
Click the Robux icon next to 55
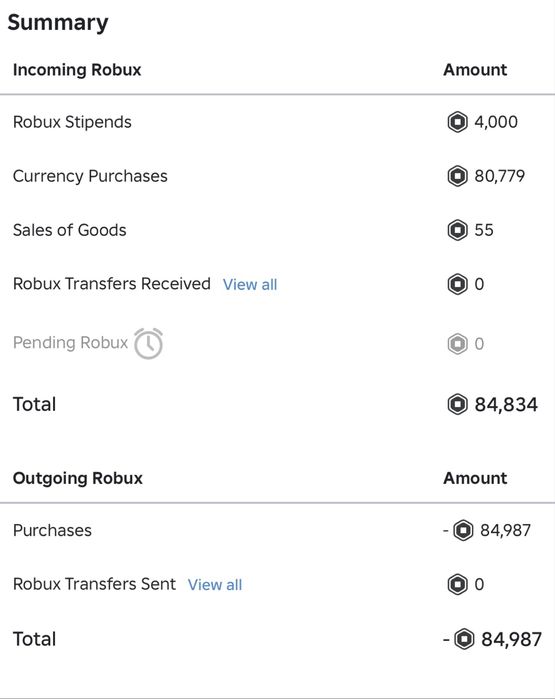(457, 230)
